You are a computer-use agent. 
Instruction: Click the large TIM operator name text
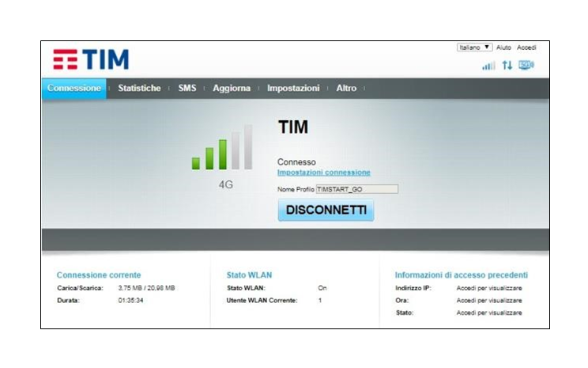pos(293,127)
